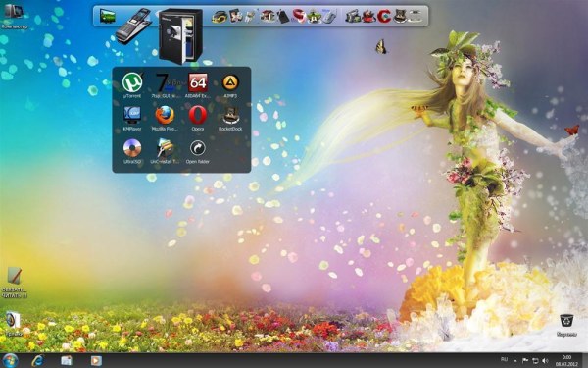Open the Windows Start menu
The height and width of the screenshot is (368, 588).
[10, 360]
